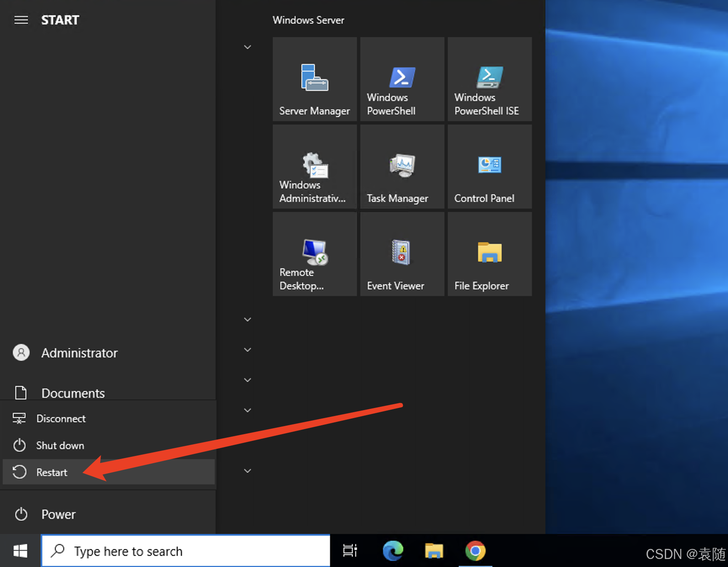Launch the Windows PowerShell tile
The height and width of the screenshot is (567, 728).
[402, 79]
